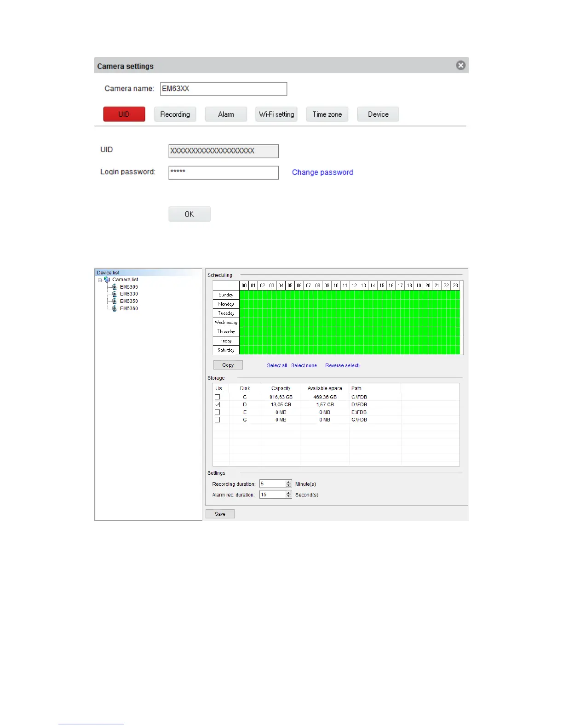
Task: Uncheck the disk D storage checkbox
Action: (218, 404)
